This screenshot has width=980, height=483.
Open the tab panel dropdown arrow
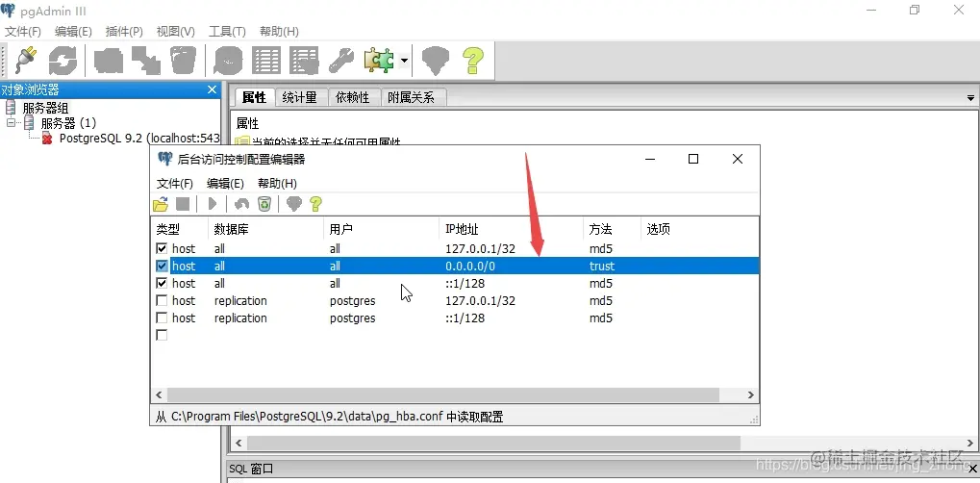click(x=970, y=98)
